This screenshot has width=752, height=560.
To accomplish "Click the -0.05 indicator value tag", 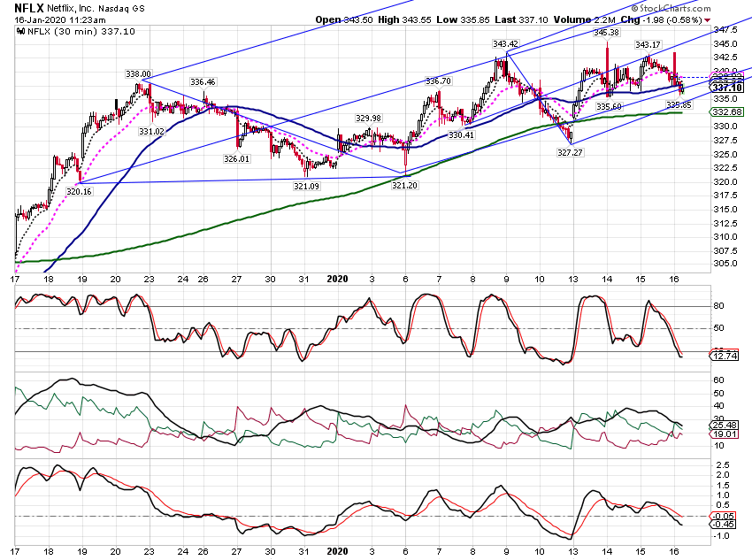I will 723,516.
